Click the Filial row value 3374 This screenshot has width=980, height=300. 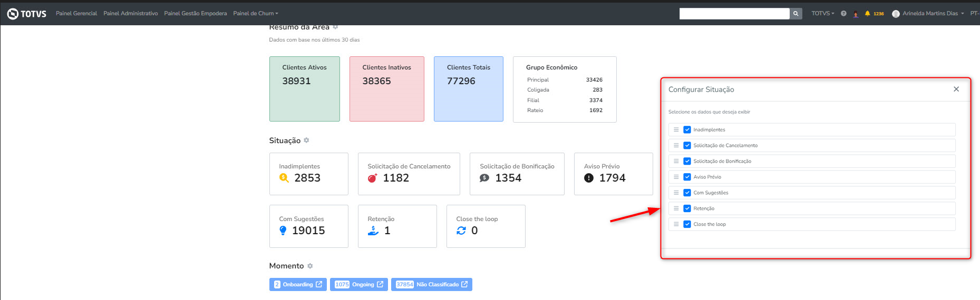point(596,100)
